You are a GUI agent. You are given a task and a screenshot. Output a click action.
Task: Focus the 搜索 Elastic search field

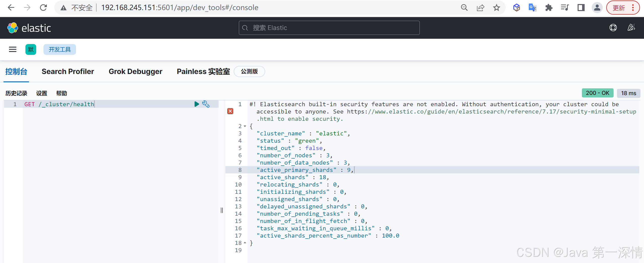point(329,28)
